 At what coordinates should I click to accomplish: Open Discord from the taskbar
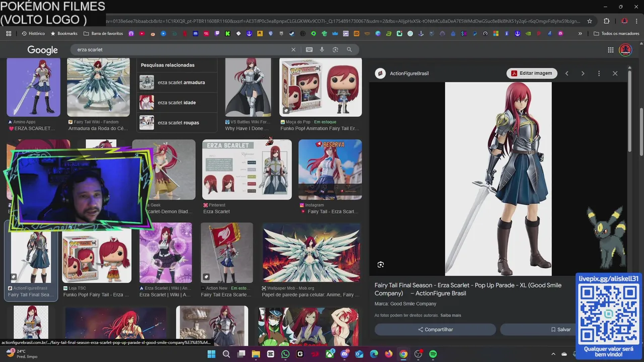[345, 354]
